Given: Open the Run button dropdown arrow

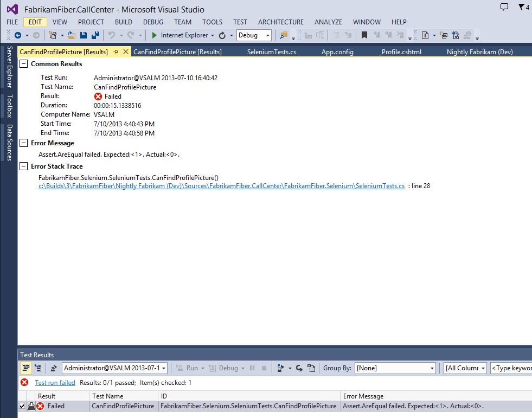Looking at the screenshot, I should click(203, 369).
